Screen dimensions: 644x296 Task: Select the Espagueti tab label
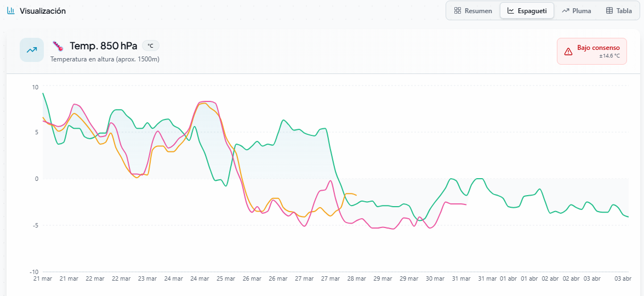pos(532,11)
